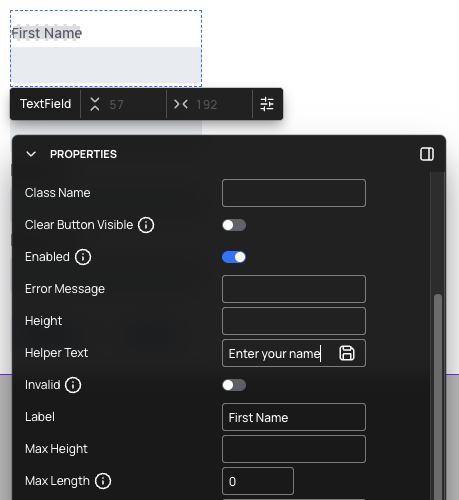Click the PROPERTIES heading text
Screen dimensions: 459x500
click(x=83, y=154)
